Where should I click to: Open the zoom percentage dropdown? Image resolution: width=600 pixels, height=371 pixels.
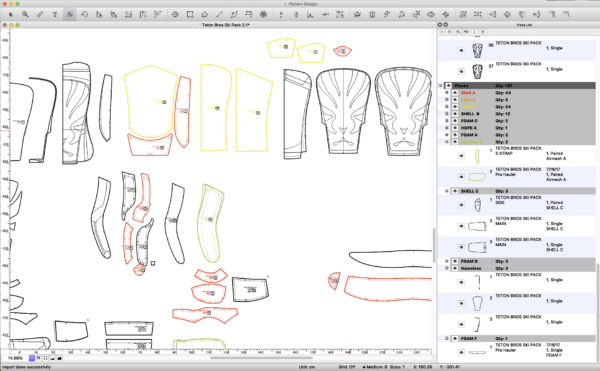coord(32,358)
